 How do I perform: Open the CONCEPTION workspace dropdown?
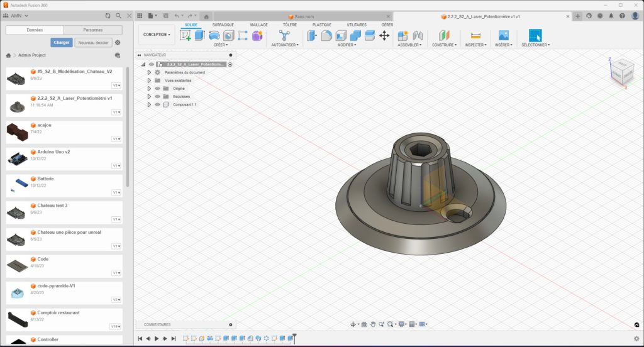pos(157,35)
